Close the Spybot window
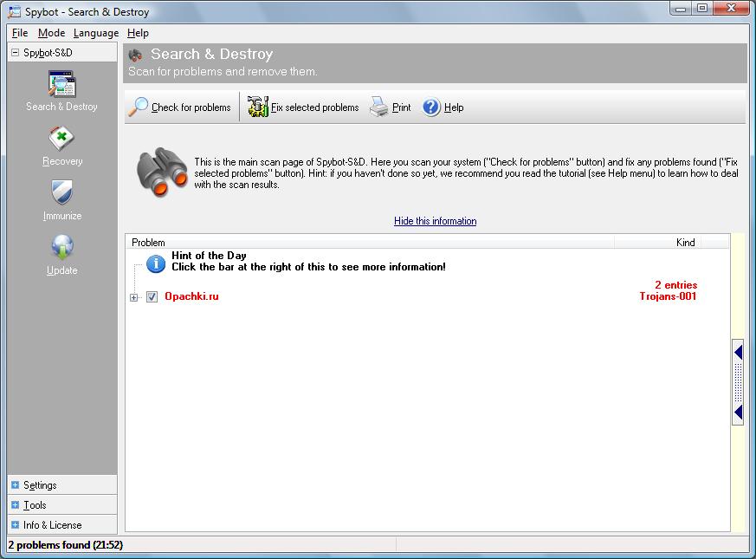This screenshot has height=559, width=756. tap(731, 8)
